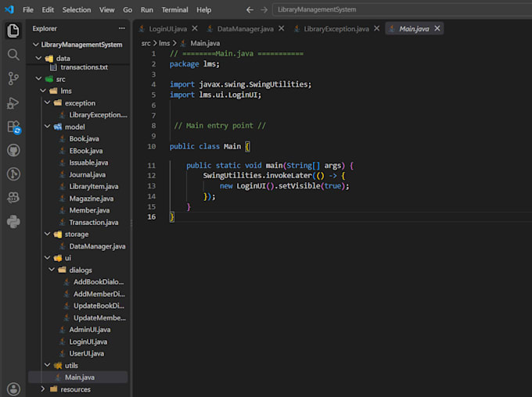Open the File menu
532x397 pixels.
[x=28, y=10]
